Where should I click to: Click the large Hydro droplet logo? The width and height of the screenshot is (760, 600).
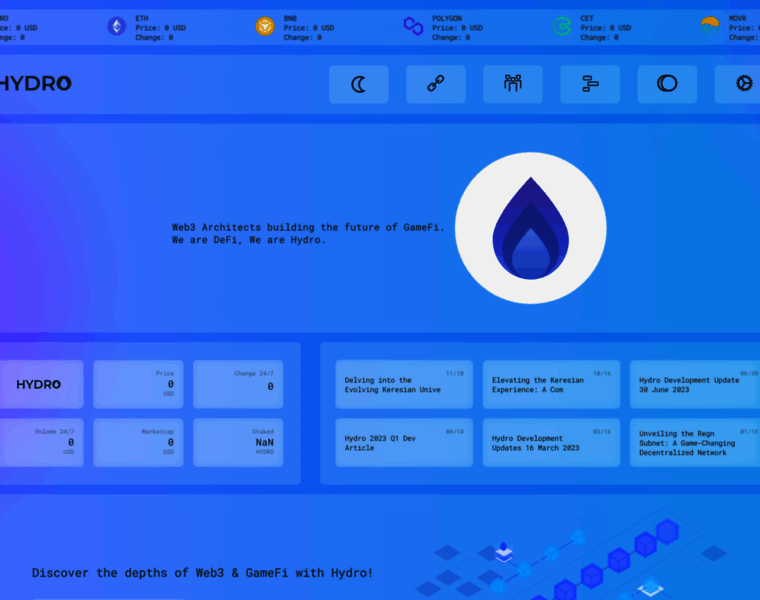point(531,228)
